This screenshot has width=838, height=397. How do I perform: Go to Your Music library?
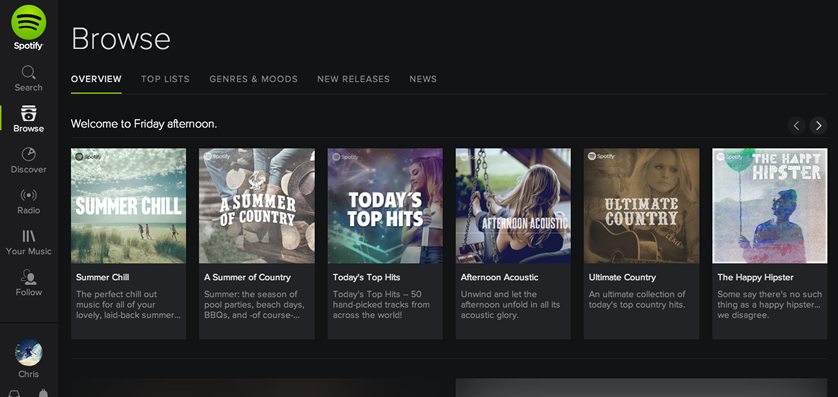pyautogui.click(x=28, y=243)
